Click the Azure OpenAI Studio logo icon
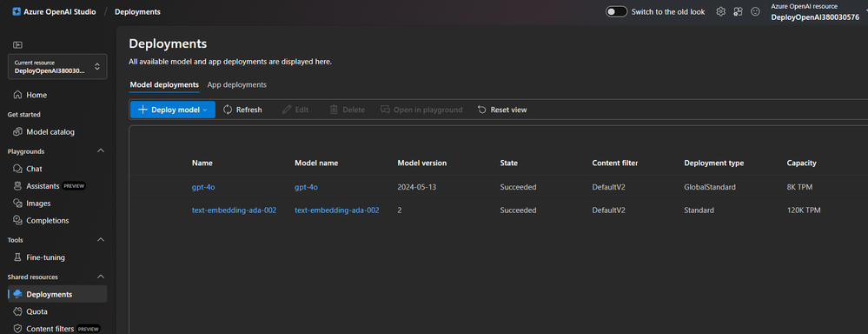The image size is (868, 334). (x=17, y=11)
